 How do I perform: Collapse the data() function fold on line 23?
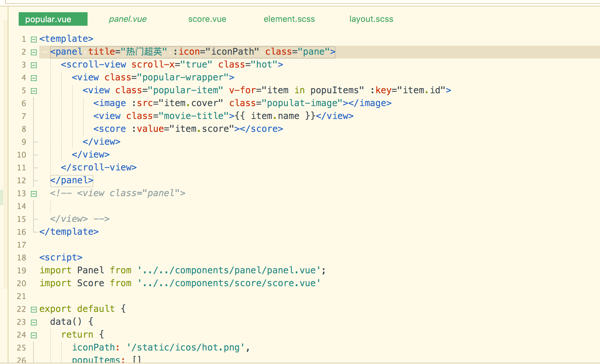pos(34,323)
